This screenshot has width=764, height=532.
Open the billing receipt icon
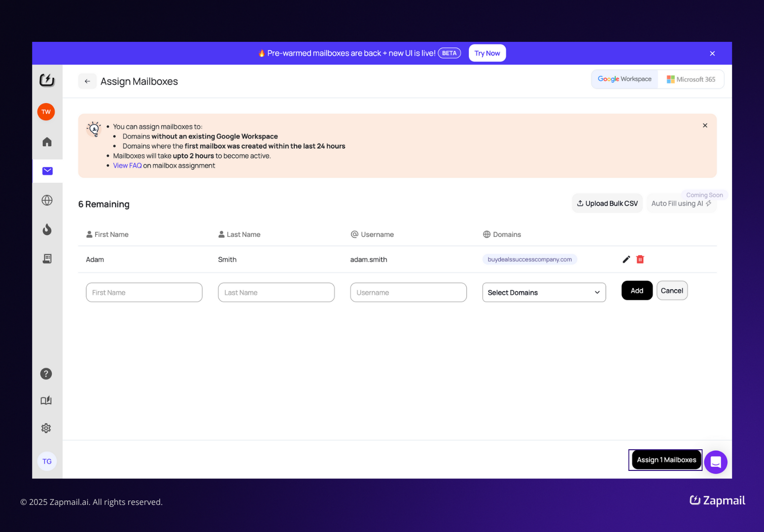tap(47, 259)
